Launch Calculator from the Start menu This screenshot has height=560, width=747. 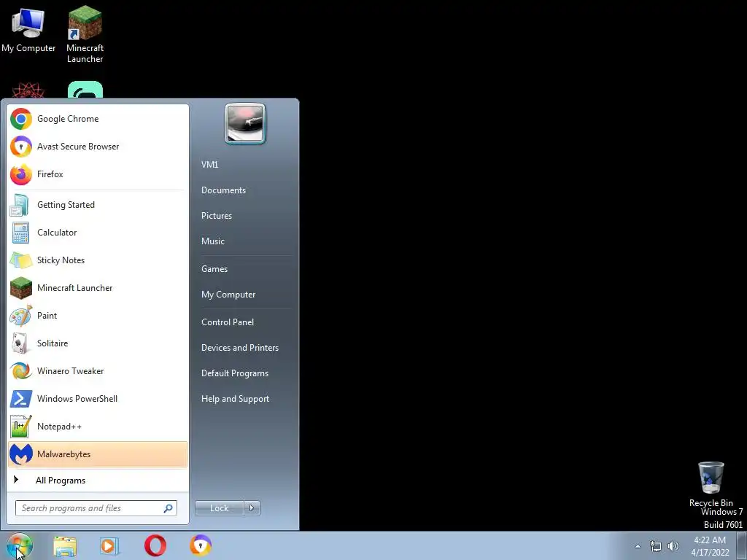(x=98, y=233)
